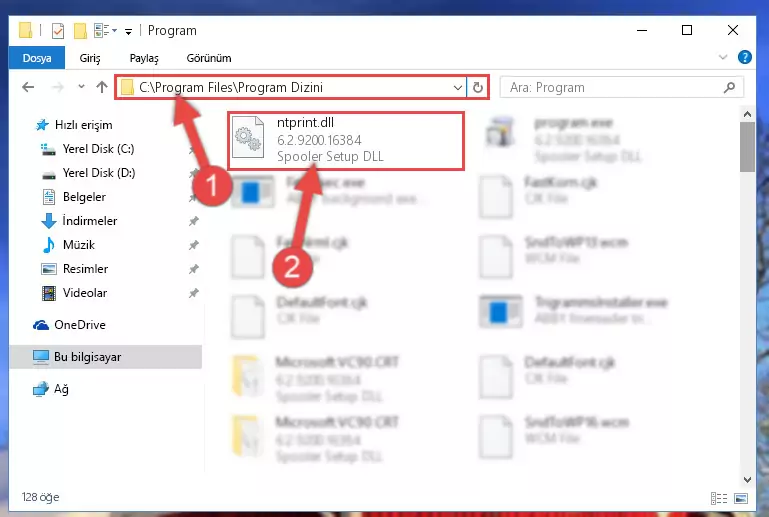Click the Müzik pin icon
This screenshot has width=769, height=517.
point(194,245)
